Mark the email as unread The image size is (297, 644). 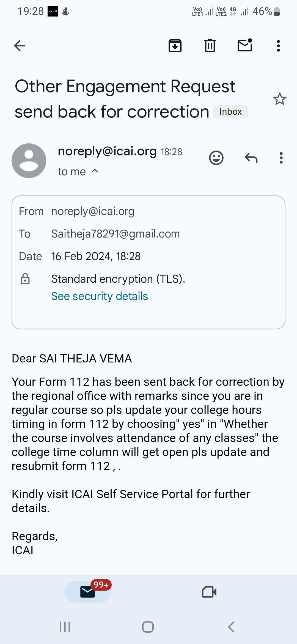tap(245, 45)
